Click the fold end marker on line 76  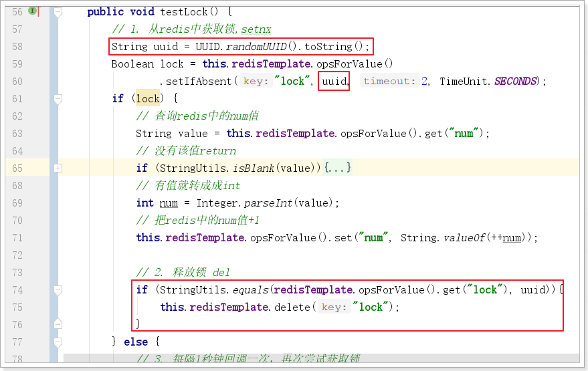click(58, 325)
